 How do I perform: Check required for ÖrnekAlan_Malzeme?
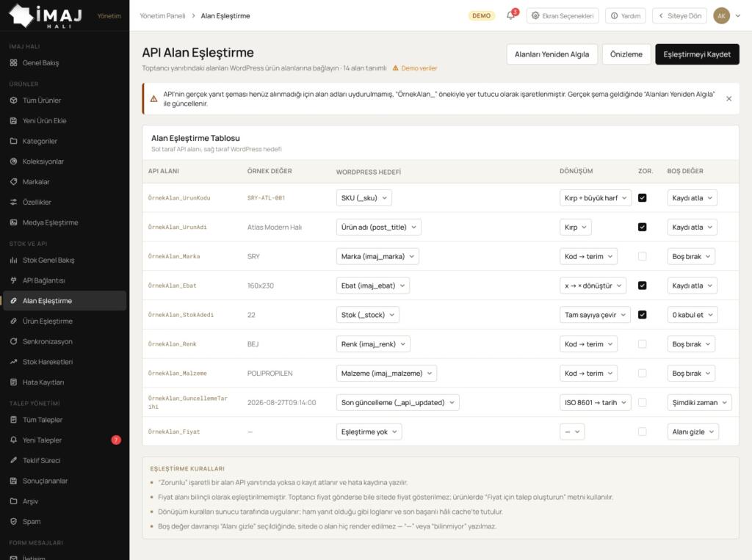pos(642,374)
